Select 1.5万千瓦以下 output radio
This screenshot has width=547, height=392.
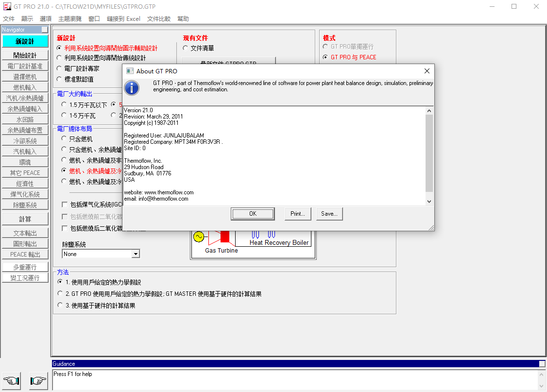(x=64, y=104)
